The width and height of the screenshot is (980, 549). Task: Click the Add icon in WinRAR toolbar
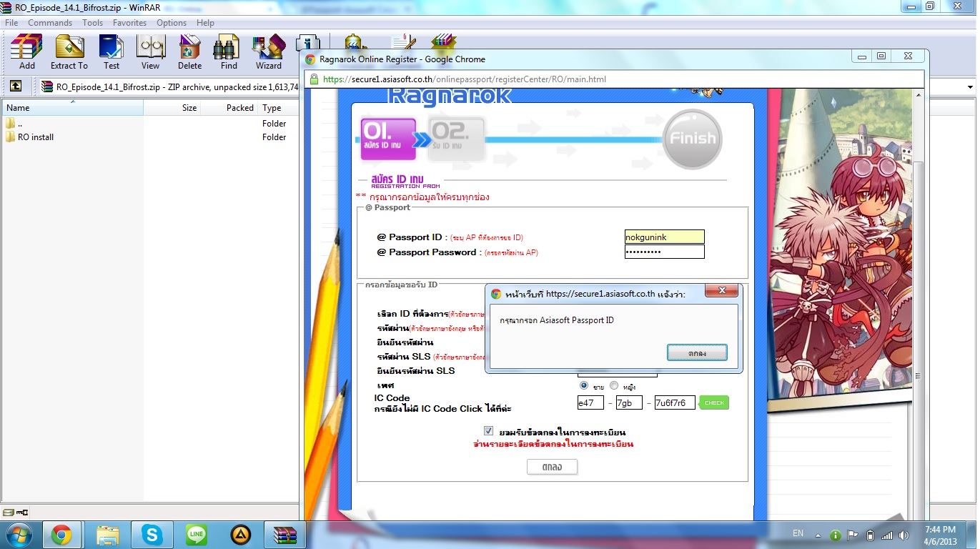tap(26, 51)
